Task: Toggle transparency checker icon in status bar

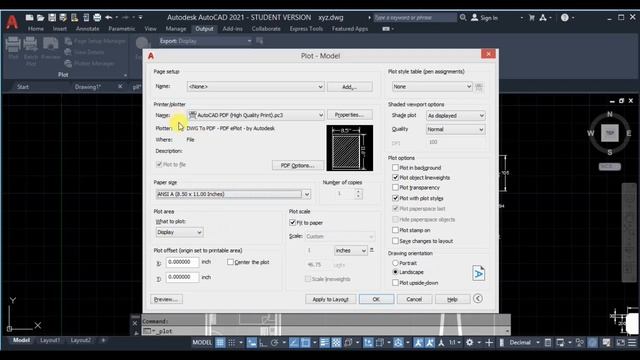Action: tap(336, 343)
